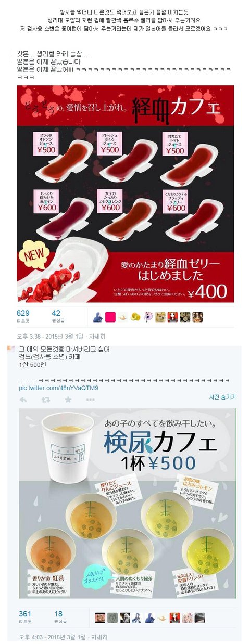Open the red 経血カフェ poster image

[x=126, y=194]
